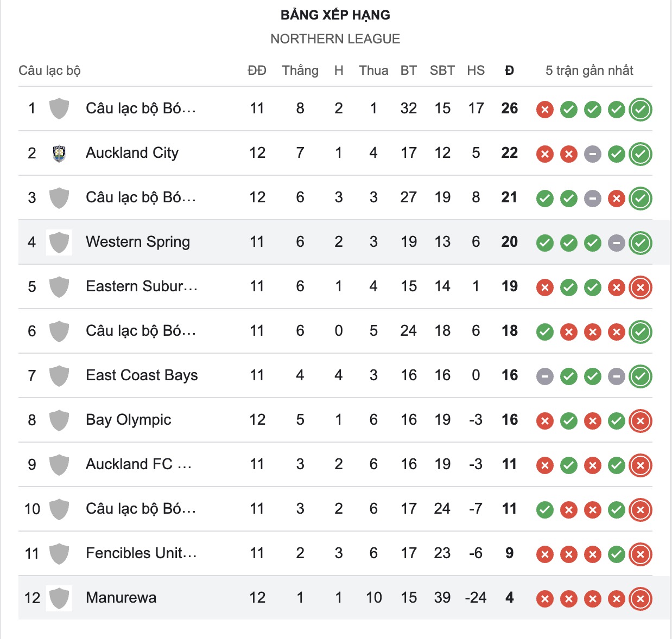Click the NORTHERN LEAGUE subtitle
The width and height of the screenshot is (672, 639).
(335, 39)
